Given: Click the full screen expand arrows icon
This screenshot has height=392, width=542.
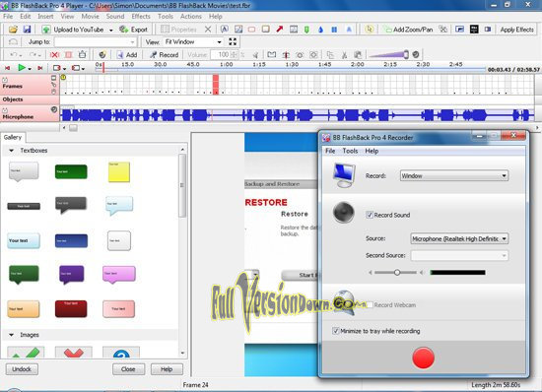Looking at the screenshot, I should (233, 42).
